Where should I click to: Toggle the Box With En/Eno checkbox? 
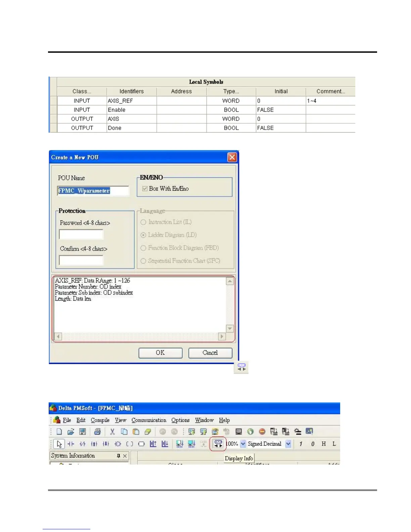pos(145,189)
